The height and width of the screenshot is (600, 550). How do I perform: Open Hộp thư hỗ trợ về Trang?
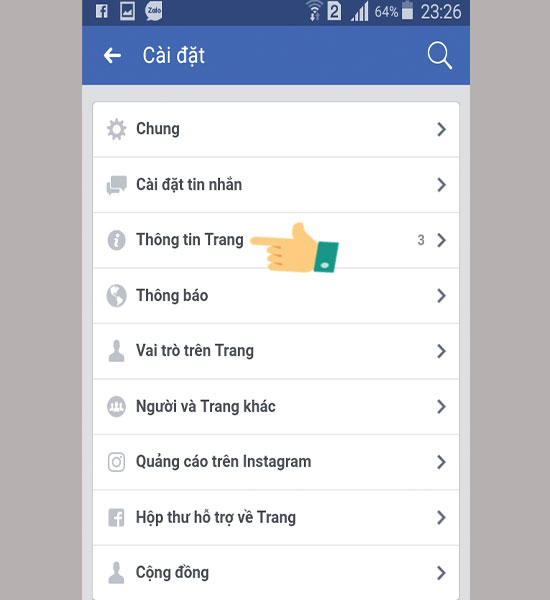pyautogui.click(x=276, y=518)
